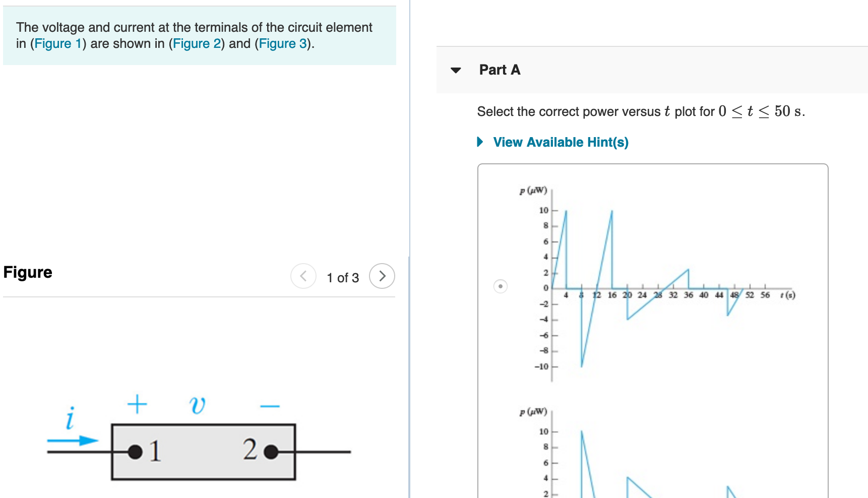The width and height of the screenshot is (868, 498).
Task: Expand the hints section under Part A
Action: click(x=561, y=142)
